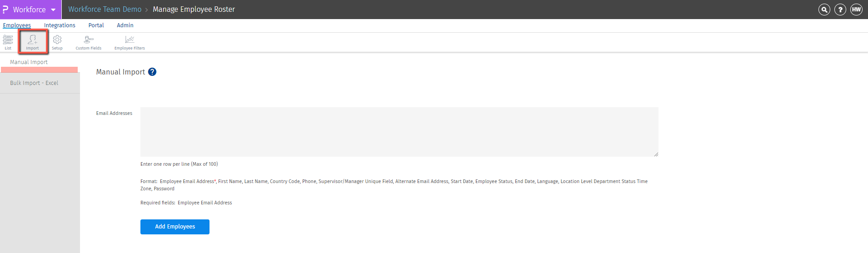868x253 pixels.
Task: Open the Portal menu
Action: (96, 25)
